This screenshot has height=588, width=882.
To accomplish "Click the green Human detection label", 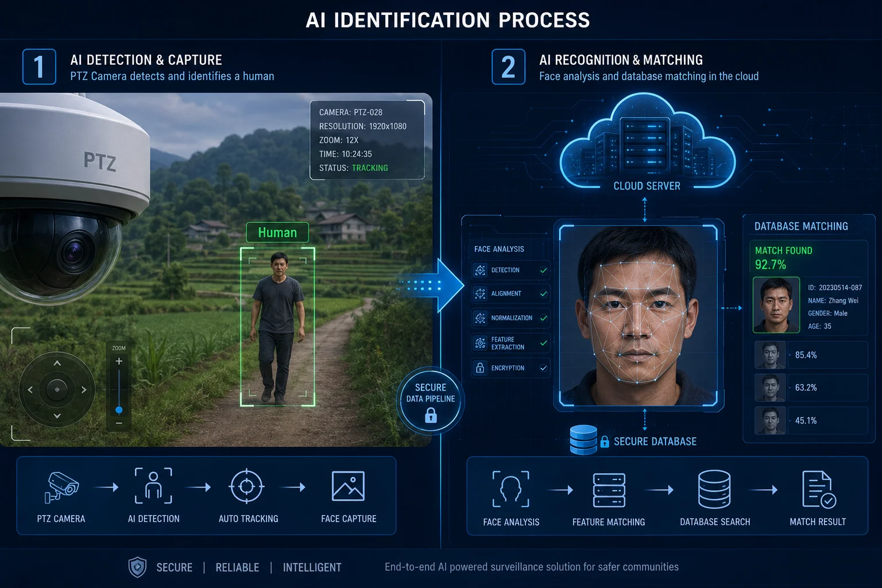I will tap(277, 233).
